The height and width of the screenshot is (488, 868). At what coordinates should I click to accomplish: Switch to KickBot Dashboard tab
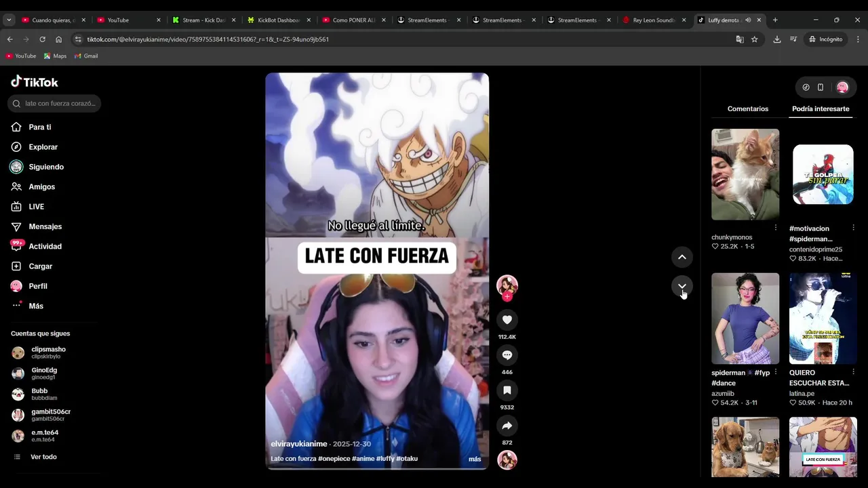coord(278,20)
